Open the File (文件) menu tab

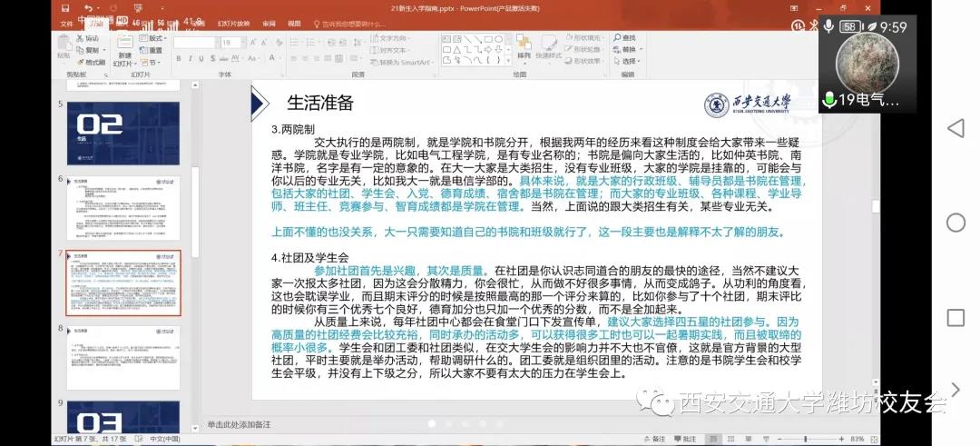pos(66,24)
